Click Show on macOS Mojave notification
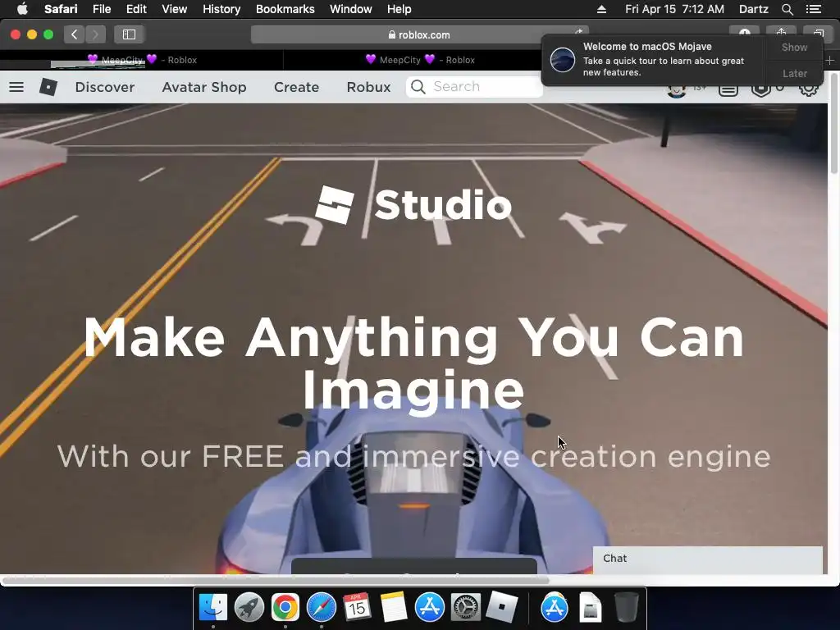This screenshot has width=840, height=630. point(794,47)
